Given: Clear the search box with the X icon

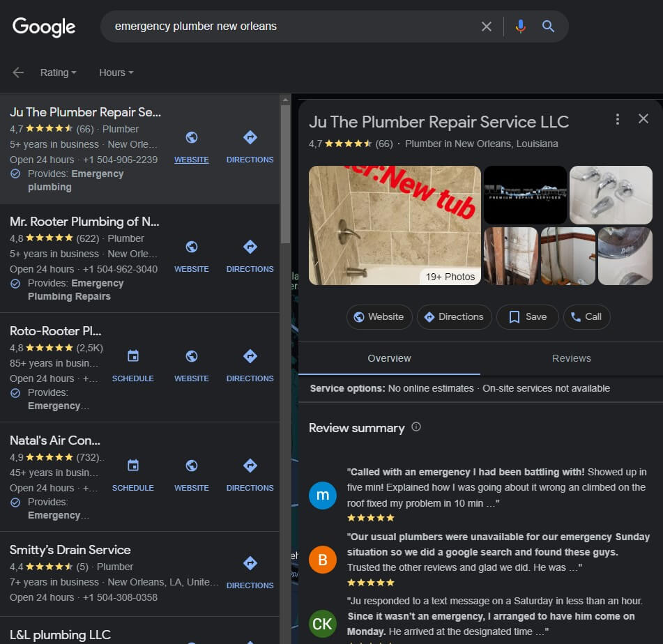Looking at the screenshot, I should (x=487, y=26).
